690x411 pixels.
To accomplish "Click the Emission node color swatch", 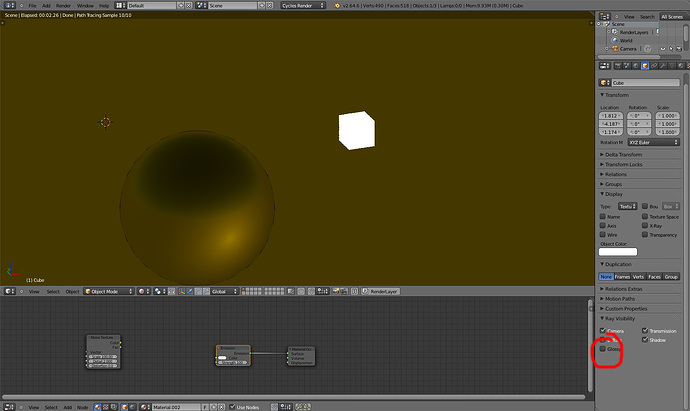I will 222,357.
